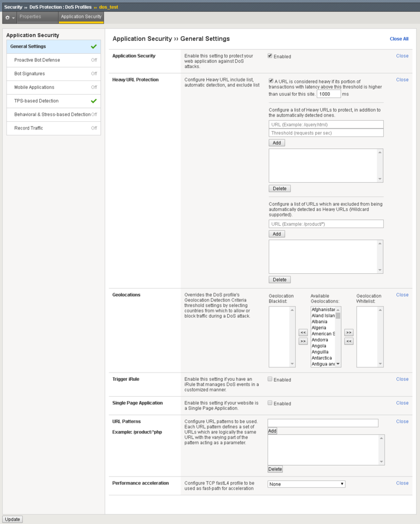Image resolution: width=420 pixels, height=524 pixels.
Task: Remove country from Blacklist with >> button
Action: tap(303, 341)
